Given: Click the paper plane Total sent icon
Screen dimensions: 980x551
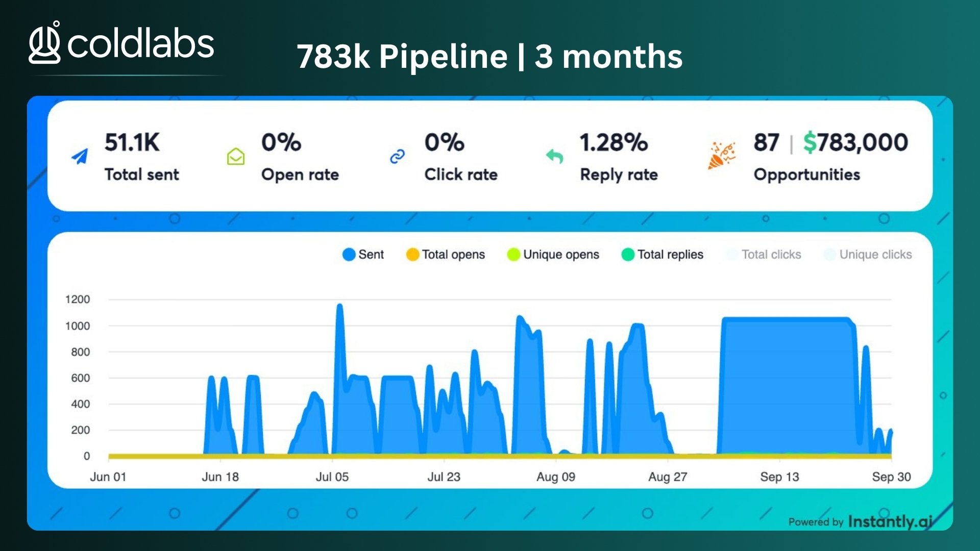Looking at the screenshot, I should [x=80, y=156].
